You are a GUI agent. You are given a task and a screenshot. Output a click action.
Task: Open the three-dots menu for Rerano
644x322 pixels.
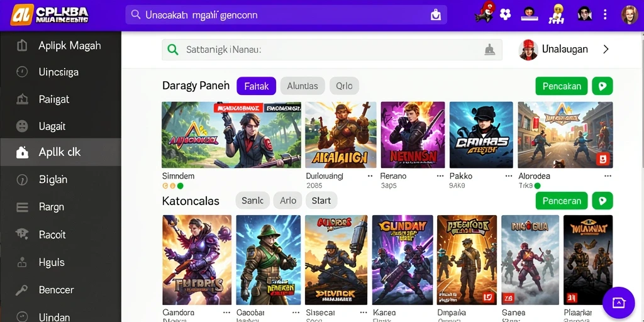pyautogui.click(x=440, y=176)
